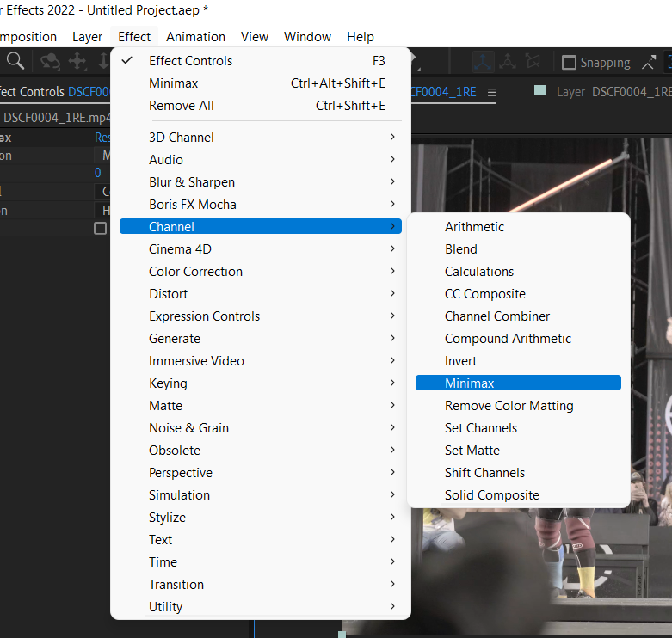Click the layer label color swatch

539,91
